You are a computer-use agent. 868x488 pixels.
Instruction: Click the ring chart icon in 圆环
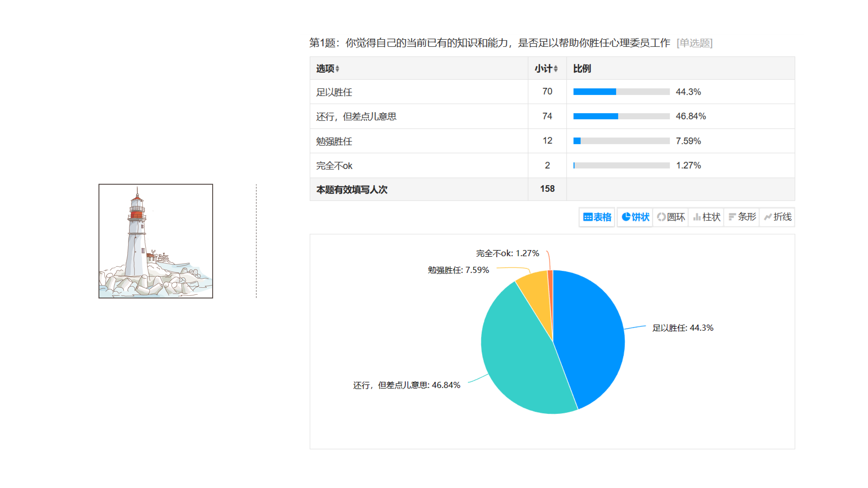coord(661,217)
